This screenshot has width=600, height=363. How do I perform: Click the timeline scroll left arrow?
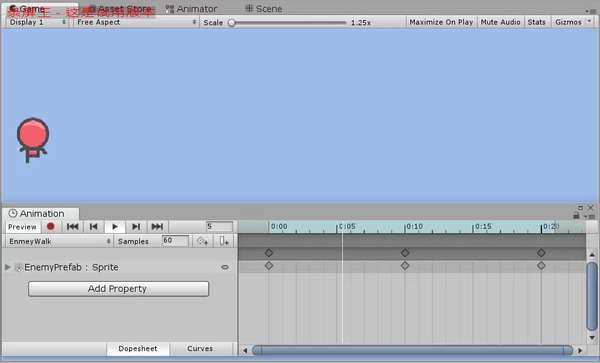click(x=245, y=350)
